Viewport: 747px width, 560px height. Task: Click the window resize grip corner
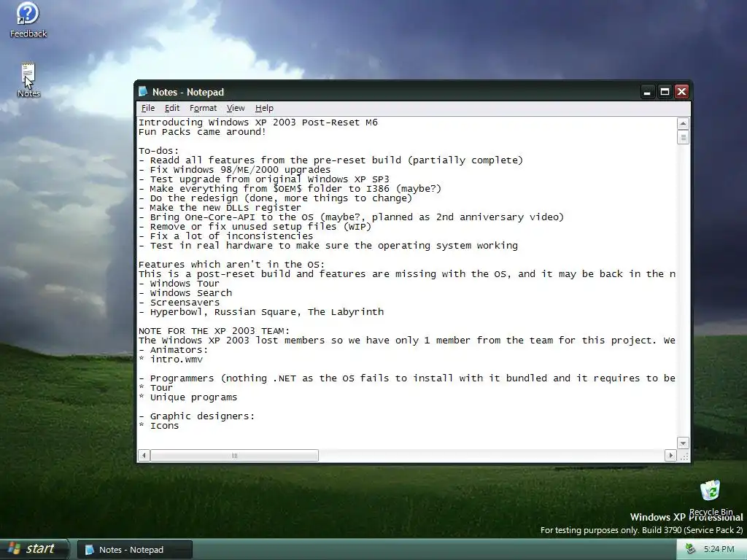coord(684,456)
